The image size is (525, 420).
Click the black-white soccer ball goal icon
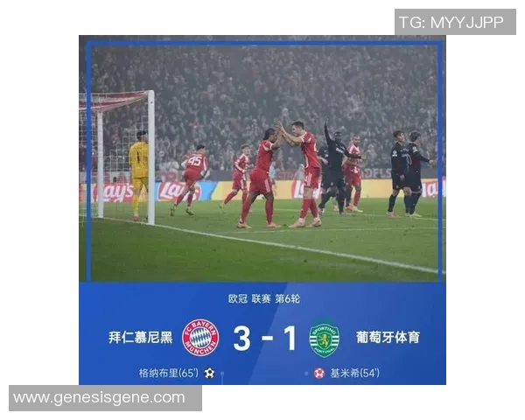pos(210,373)
